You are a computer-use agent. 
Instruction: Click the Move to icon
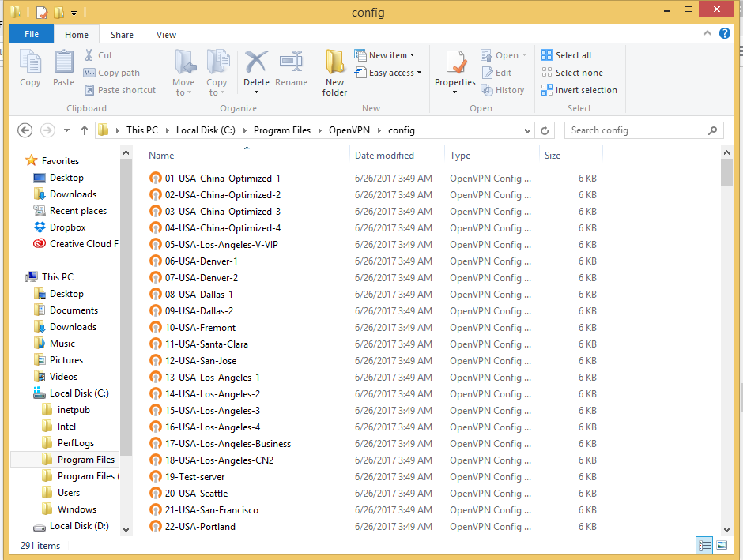click(x=184, y=62)
